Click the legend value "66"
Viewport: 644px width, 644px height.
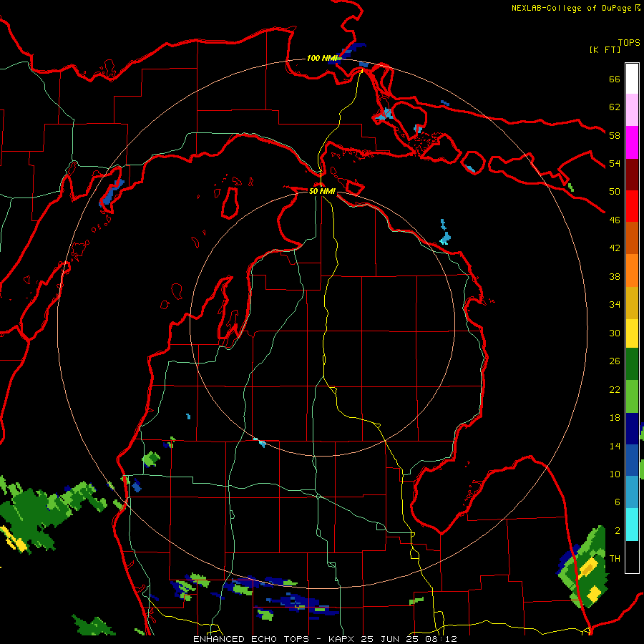pos(615,79)
